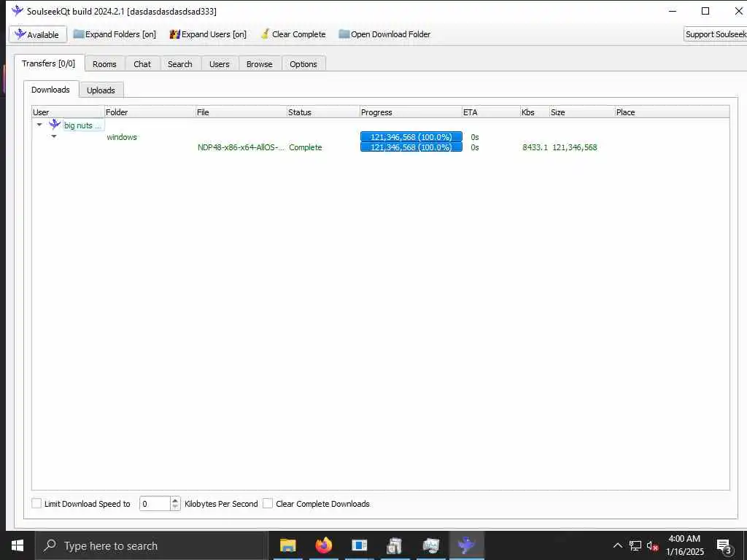The height and width of the screenshot is (560, 747).
Task: Click the 8433.1 Kbs value
Action: 535,147
